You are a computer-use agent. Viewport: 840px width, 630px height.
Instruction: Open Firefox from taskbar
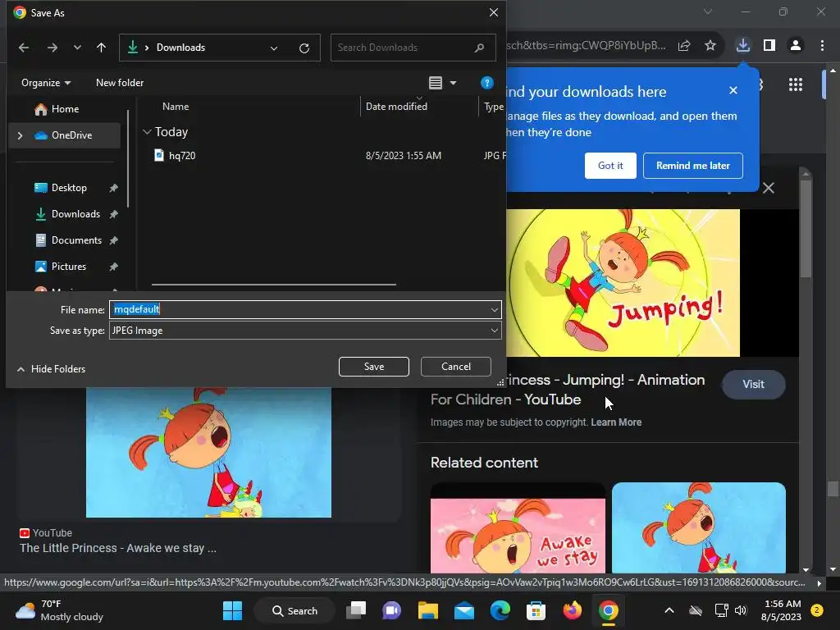pos(572,610)
